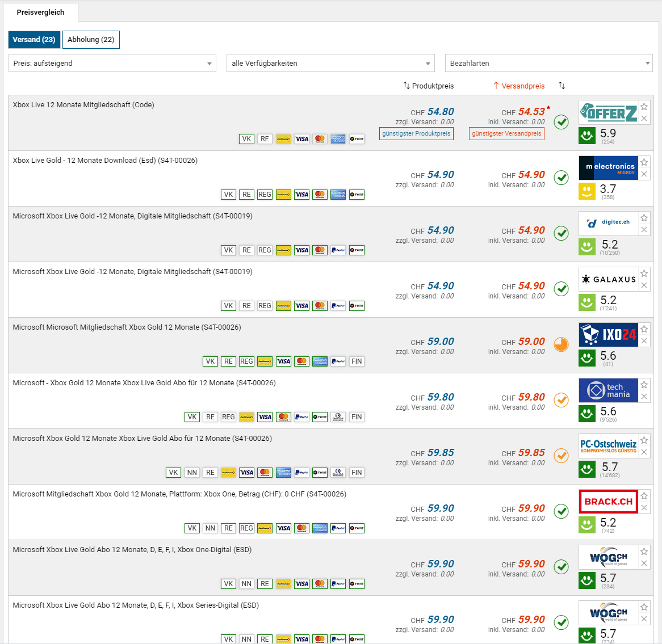Click the CHF 59.85 Versandpreis at PC-Ostschweiz
662x644 pixels.
pyautogui.click(x=523, y=453)
